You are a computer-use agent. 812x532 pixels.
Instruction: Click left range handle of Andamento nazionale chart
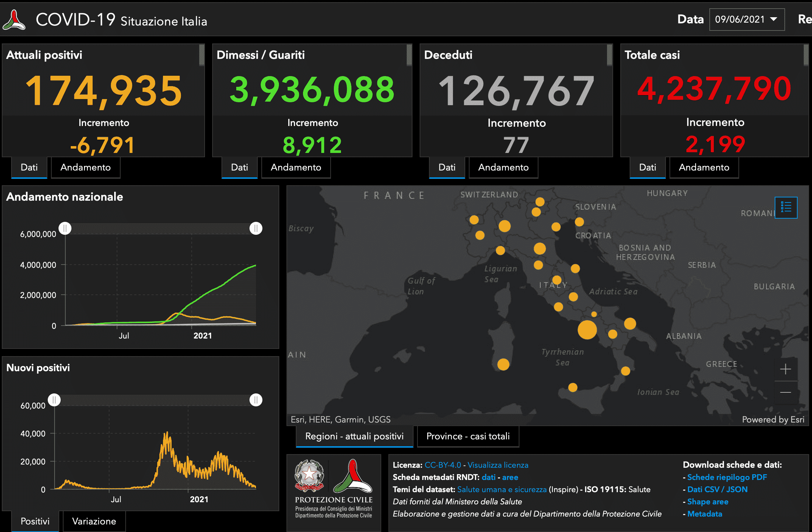(65, 228)
